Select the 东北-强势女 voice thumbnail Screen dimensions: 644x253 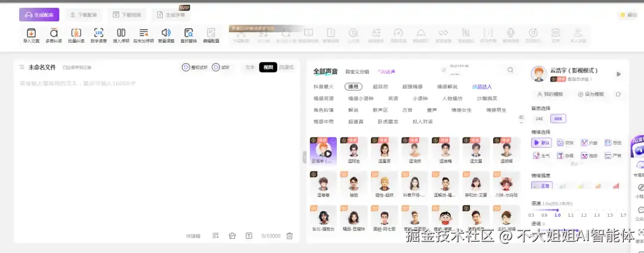point(323,219)
